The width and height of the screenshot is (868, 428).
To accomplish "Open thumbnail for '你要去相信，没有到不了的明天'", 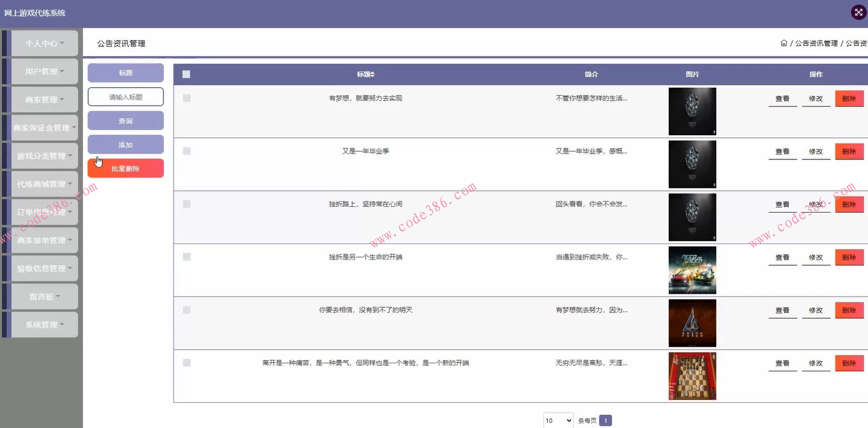I will (x=692, y=323).
